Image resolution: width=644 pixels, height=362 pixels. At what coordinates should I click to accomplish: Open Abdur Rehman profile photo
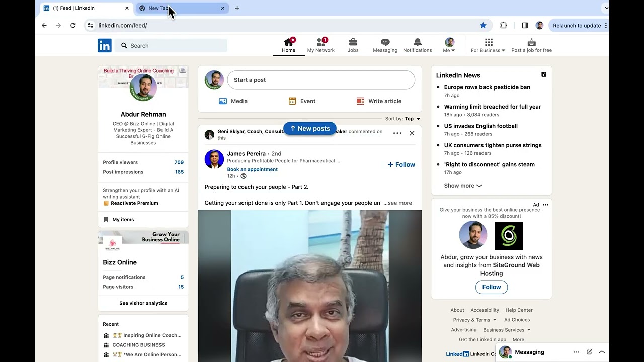tap(143, 87)
